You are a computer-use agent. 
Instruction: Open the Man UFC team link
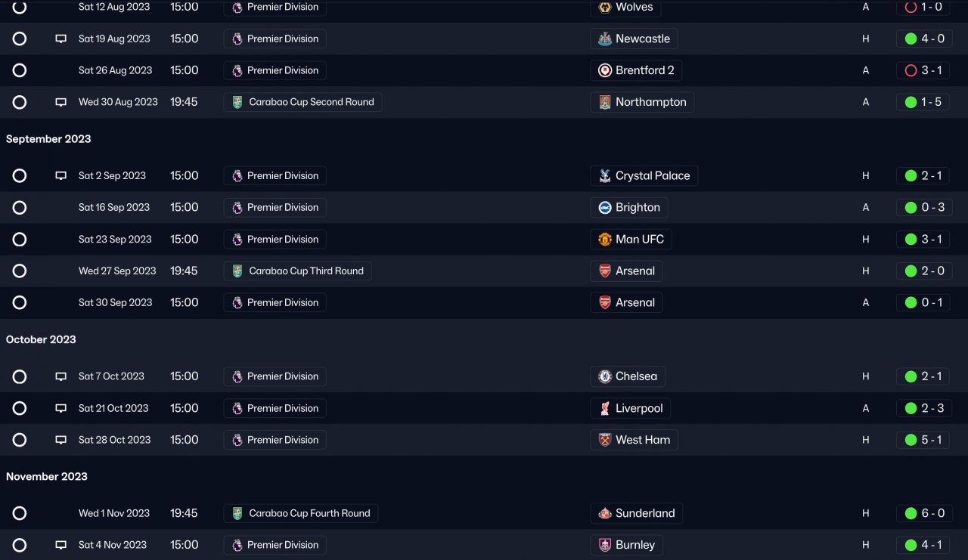click(x=639, y=240)
